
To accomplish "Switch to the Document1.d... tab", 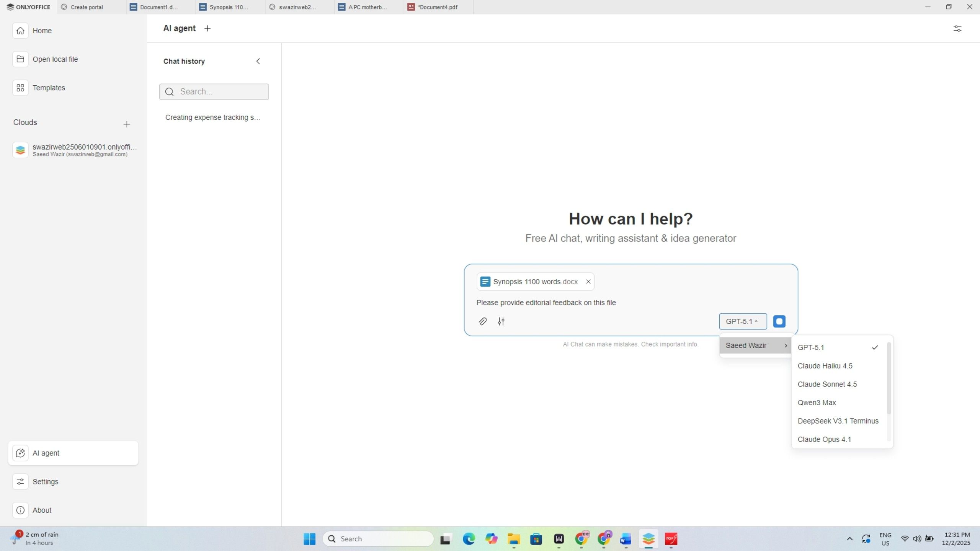I will pos(161,7).
